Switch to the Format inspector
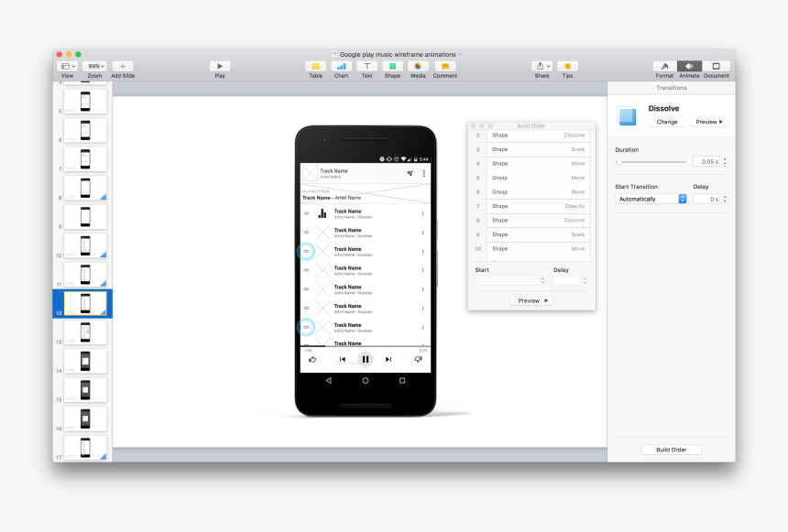The image size is (788, 532). click(664, 66)
